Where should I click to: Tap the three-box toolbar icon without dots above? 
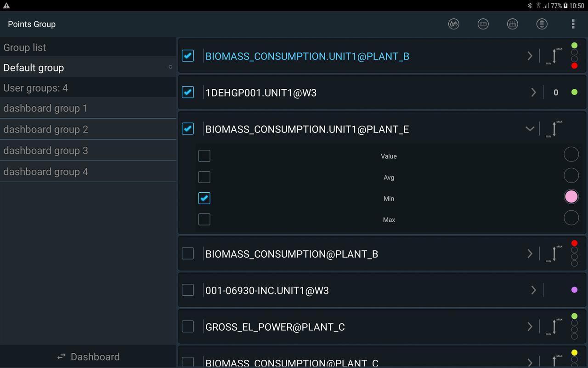coord(483,24)
